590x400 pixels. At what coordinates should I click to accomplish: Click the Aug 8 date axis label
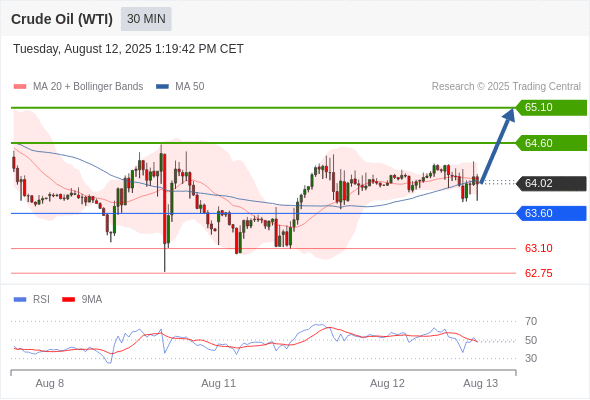click(x=50, y=383)
